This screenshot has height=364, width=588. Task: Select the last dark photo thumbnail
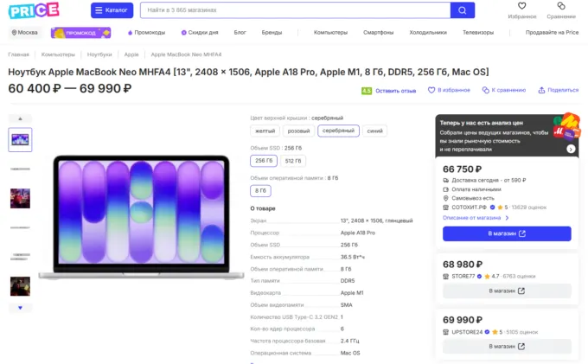pyautogui.click(x=20, y=286)
